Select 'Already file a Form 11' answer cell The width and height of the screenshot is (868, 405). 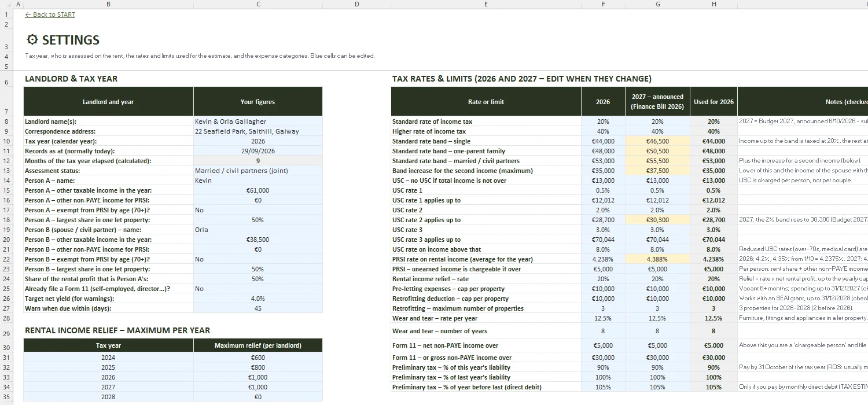[x=258, y=289]
